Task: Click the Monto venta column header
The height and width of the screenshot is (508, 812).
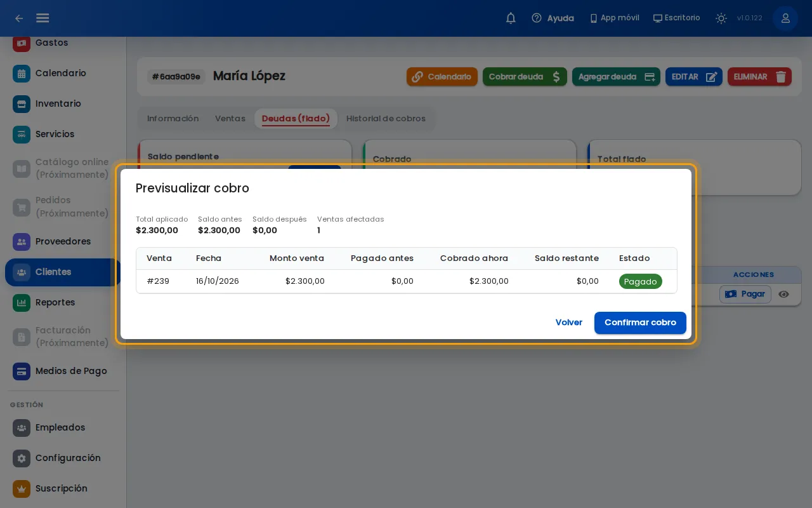Action: click(297, 258)
